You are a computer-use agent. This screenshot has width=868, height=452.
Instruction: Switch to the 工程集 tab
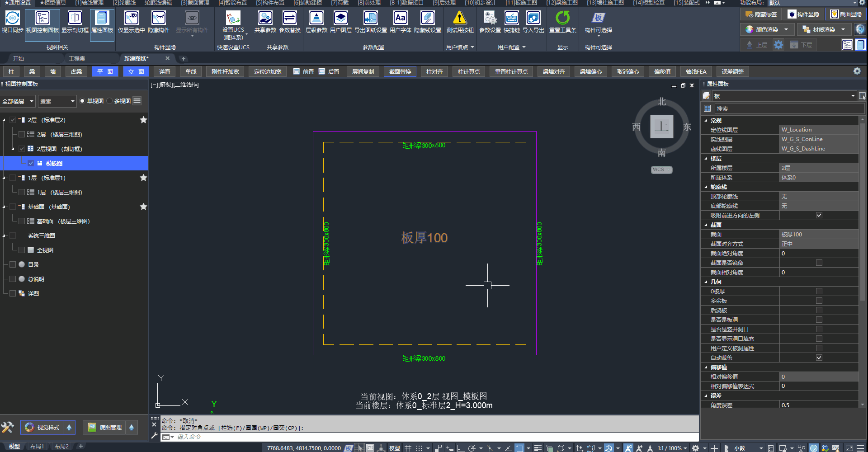point(77,59)
